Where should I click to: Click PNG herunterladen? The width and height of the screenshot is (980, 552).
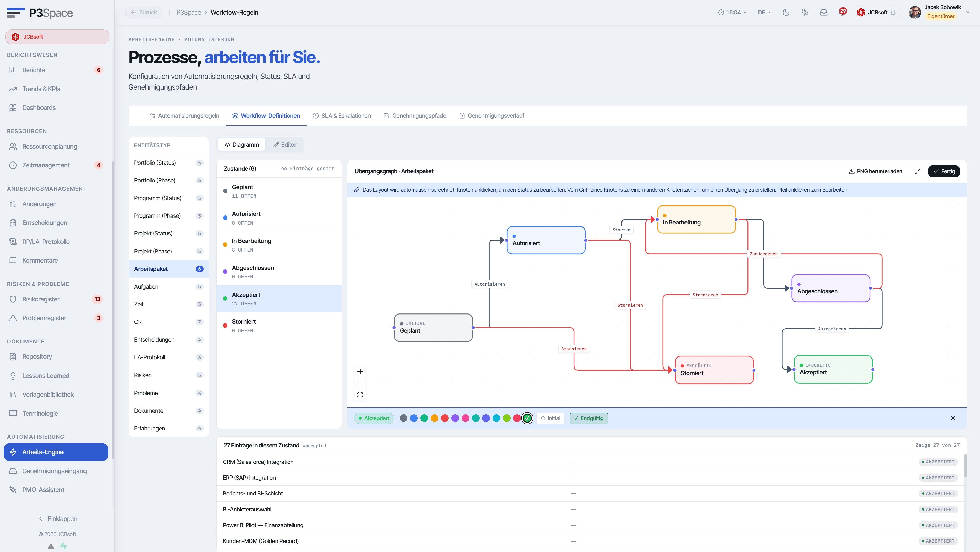click(875, 171)
